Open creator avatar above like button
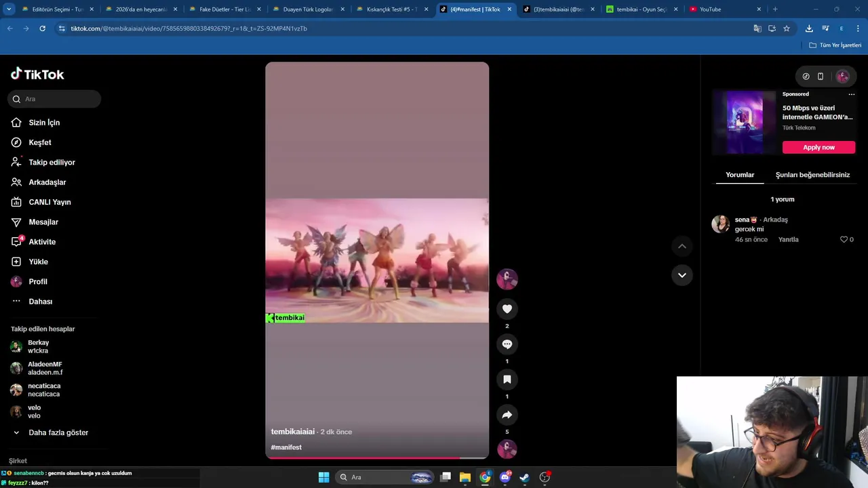Screen dimensions: 868x488 point(507,279)
